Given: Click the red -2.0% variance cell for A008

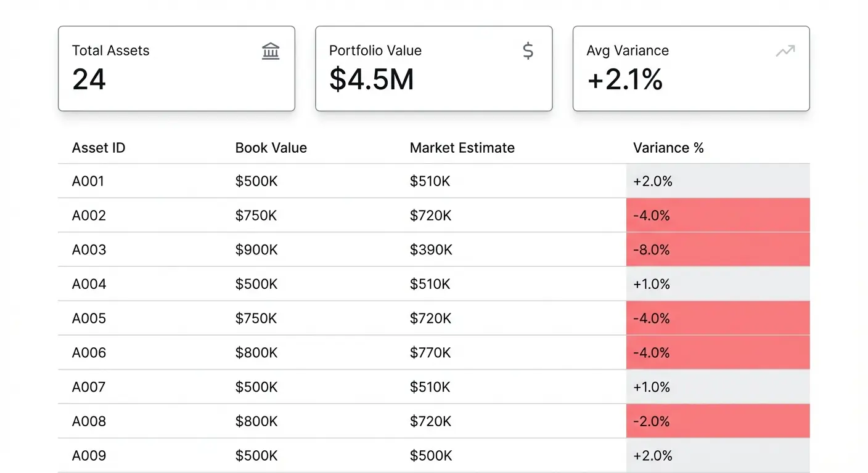Looking at the screenshot, I should (718, 421).
